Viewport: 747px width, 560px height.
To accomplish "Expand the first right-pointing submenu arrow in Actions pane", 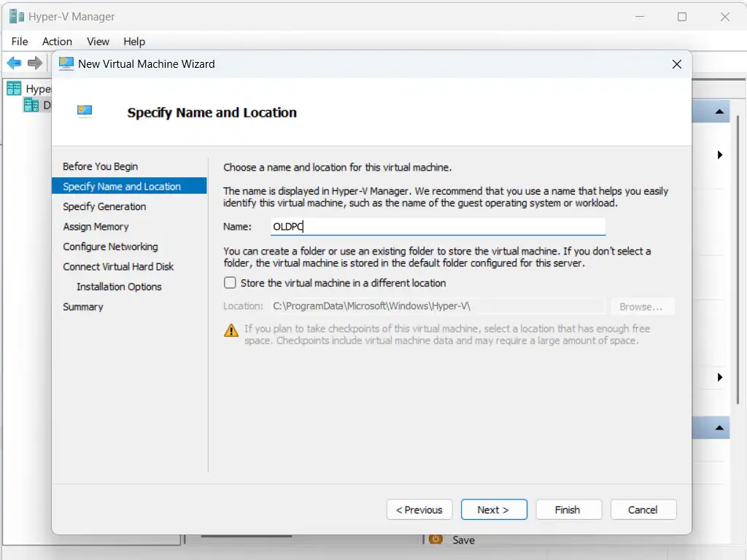I will click(720, 155).
